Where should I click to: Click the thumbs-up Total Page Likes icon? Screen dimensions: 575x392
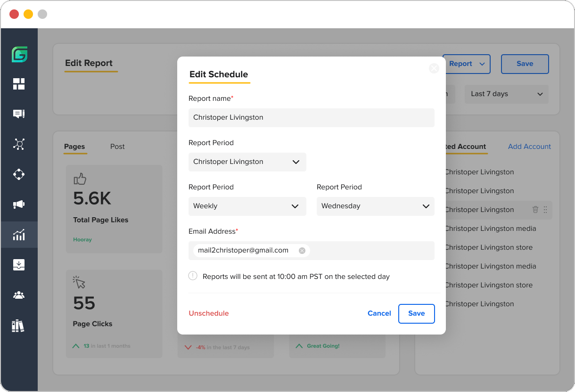(80, 179)
